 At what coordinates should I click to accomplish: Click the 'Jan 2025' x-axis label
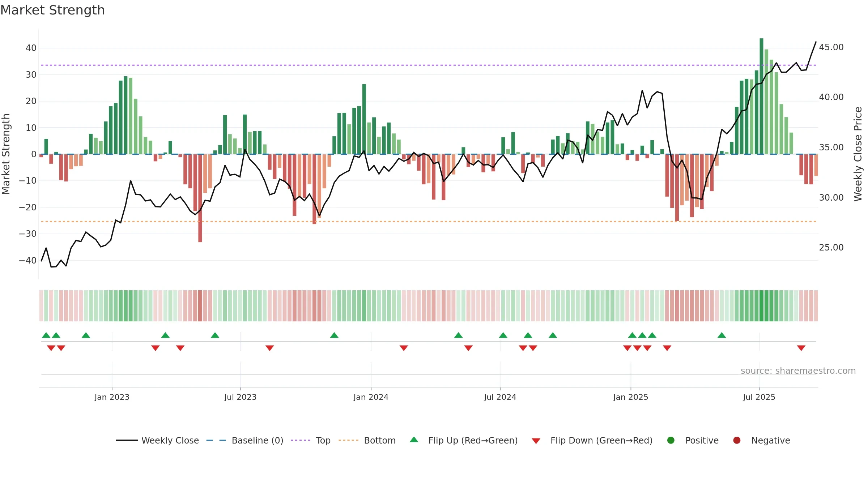pyautogui.click(x=631, y=397)
